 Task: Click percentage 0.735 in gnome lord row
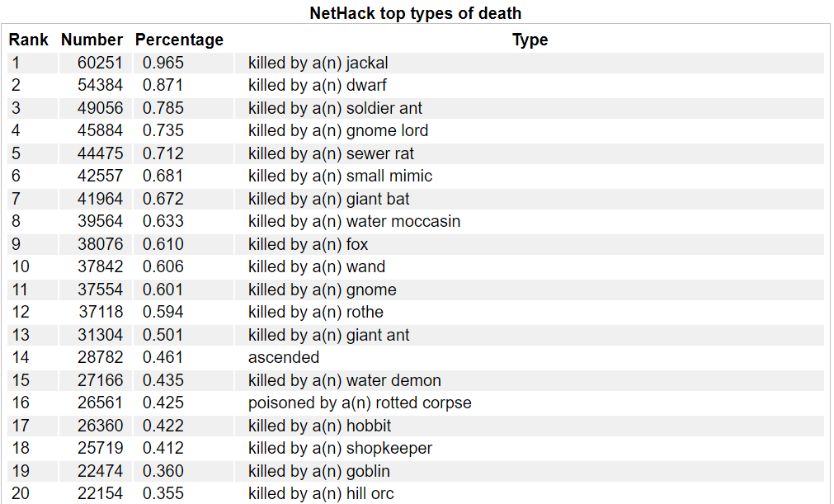[x=163, y=130]
